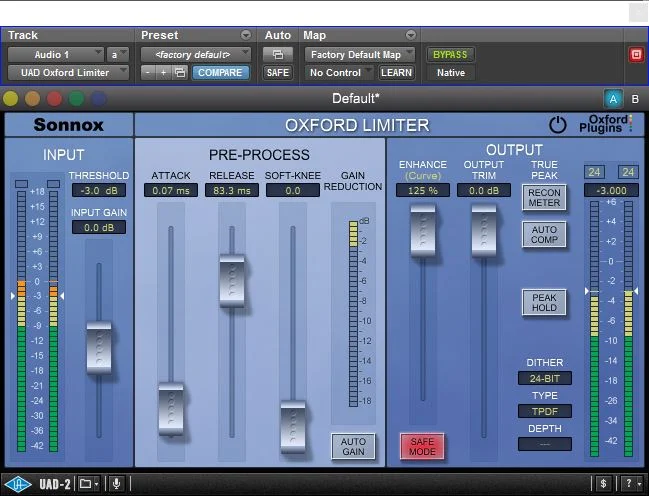Click the green round button in the Default title bar

76,99
